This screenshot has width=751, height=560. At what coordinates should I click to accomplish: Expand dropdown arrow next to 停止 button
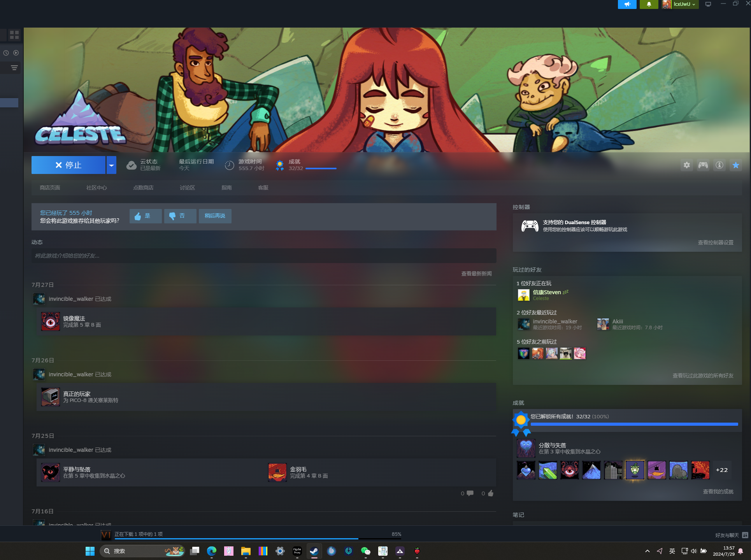111,165
